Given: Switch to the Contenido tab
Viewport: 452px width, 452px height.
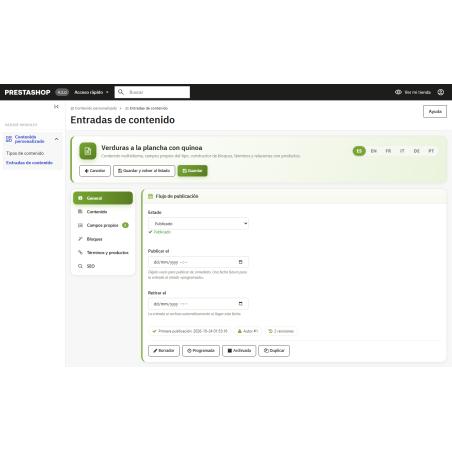Looking at the screenshot, I should click(103, 212).
